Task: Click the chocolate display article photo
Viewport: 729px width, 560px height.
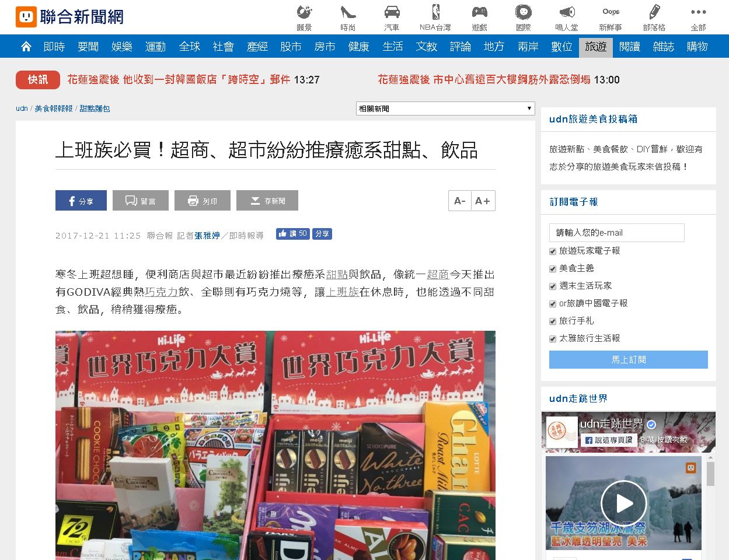Action: (x=275, y=445)
